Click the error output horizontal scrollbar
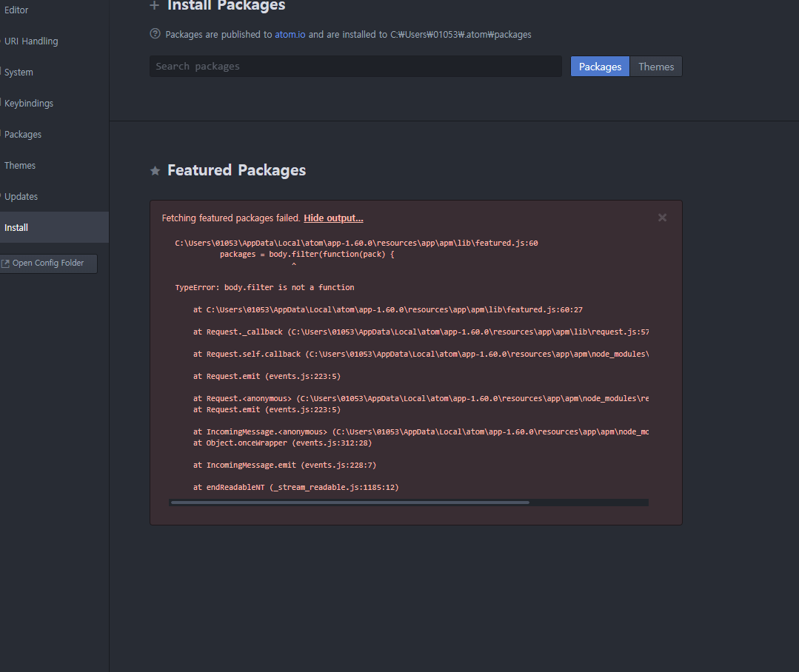799x672 pixels. (350, 503)
